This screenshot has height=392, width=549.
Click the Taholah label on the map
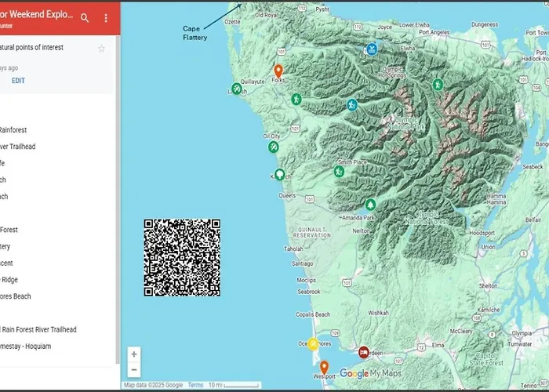pos(293,249)
